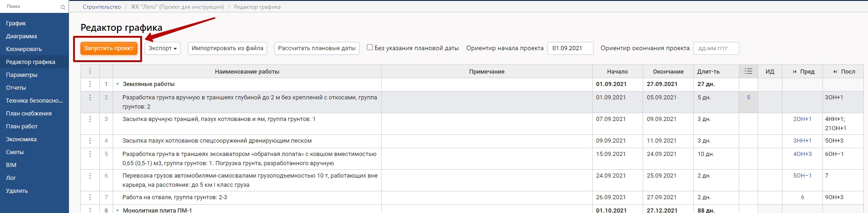Collapse the Земляные работы group
868x213 pixels.
118,84
